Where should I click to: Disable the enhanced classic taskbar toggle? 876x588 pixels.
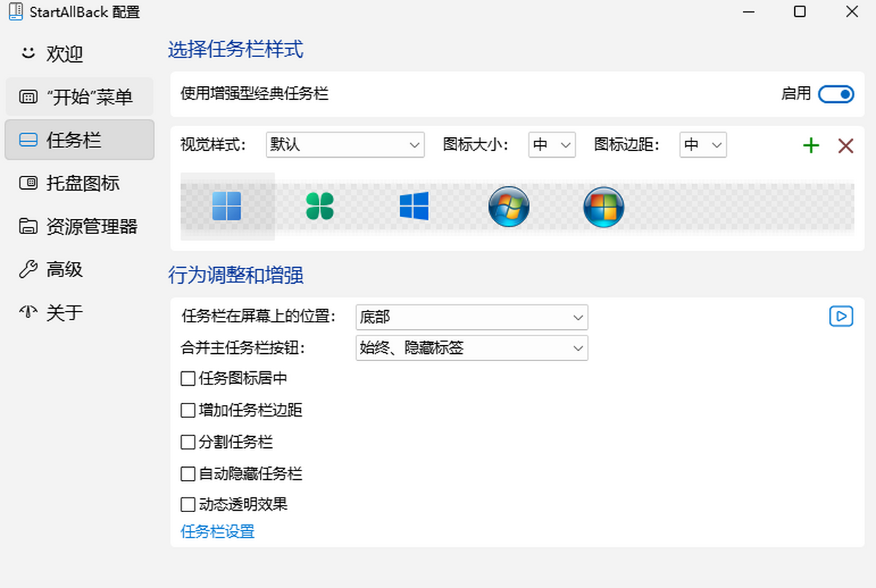pyautogui.click(x=836, y=94)
